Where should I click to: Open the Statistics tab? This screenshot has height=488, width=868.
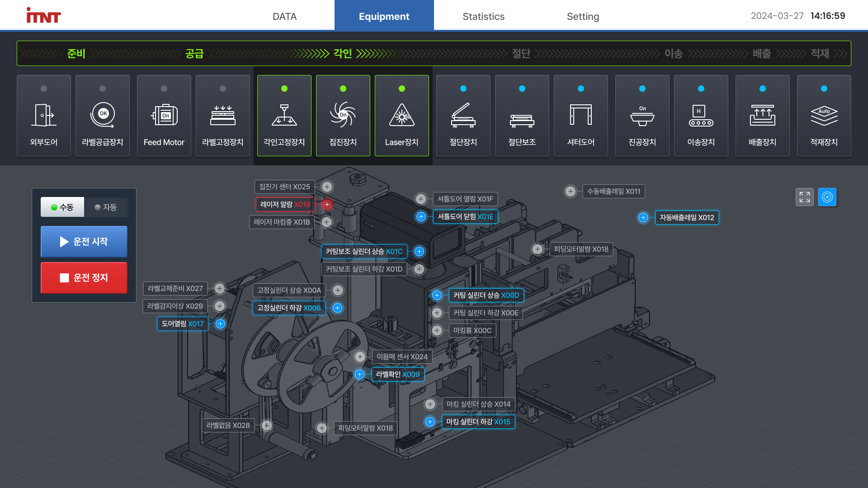(x=483, y=16)
